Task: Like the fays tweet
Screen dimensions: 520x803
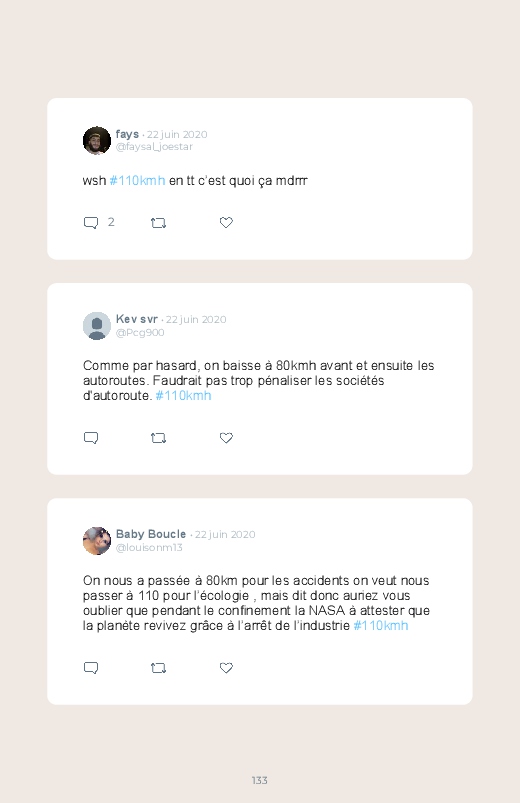Action: [x=226, y=222]
